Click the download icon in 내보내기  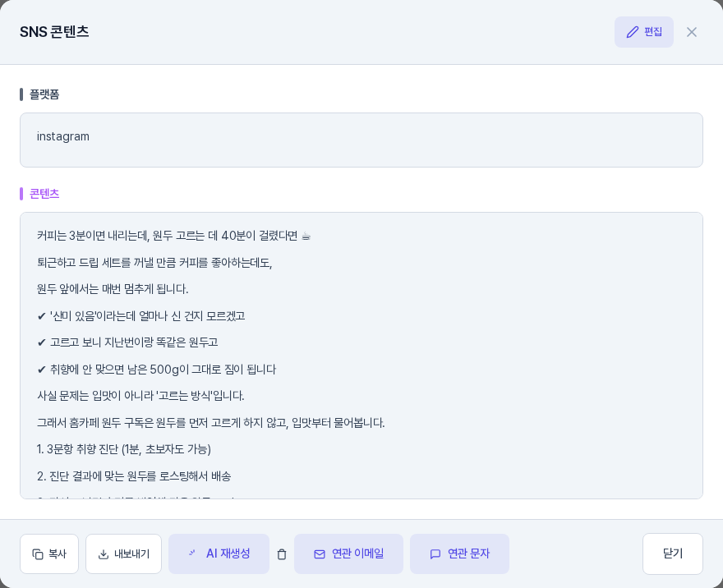coord(104,554)
